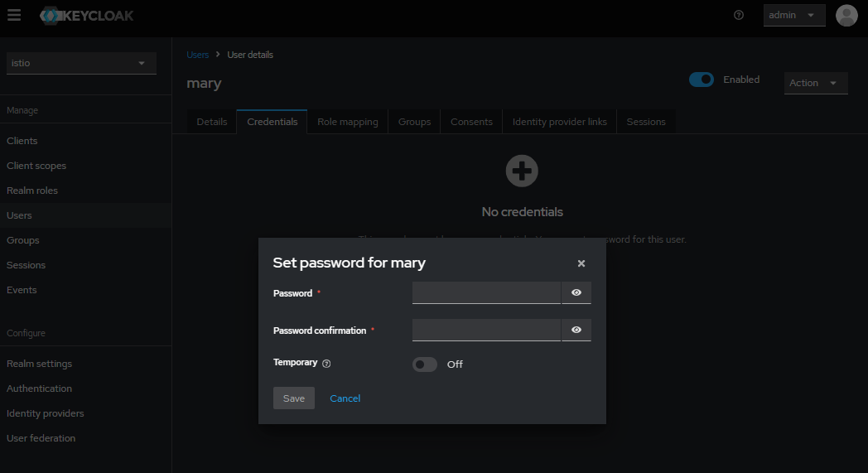Viewport: 868px width, 473px height.
Task: Open the help question mark icon
Action: [x=739, y=15]
